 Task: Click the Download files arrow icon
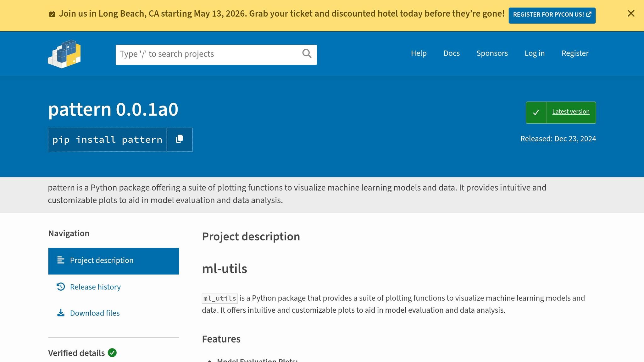coord(61,313)
